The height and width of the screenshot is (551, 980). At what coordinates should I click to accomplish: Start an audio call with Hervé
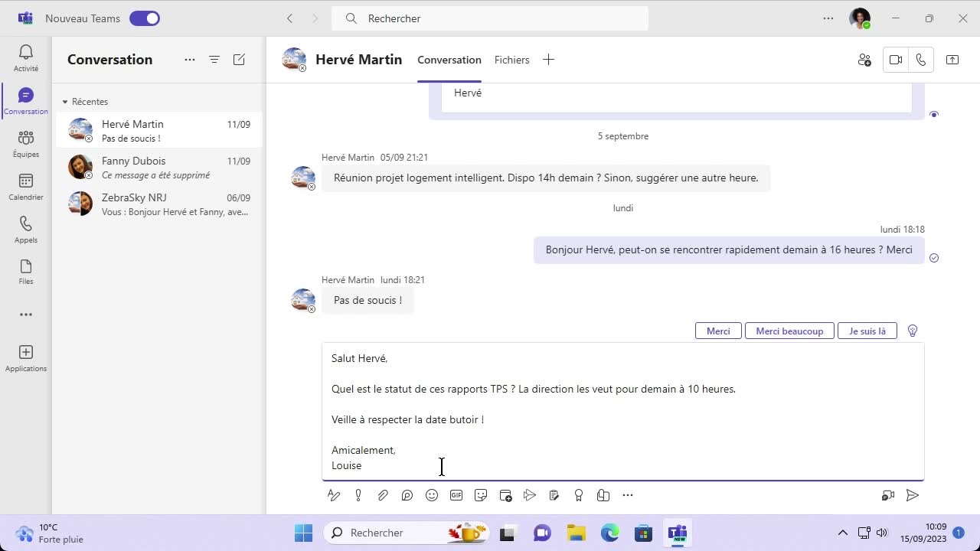pos(920,60)
